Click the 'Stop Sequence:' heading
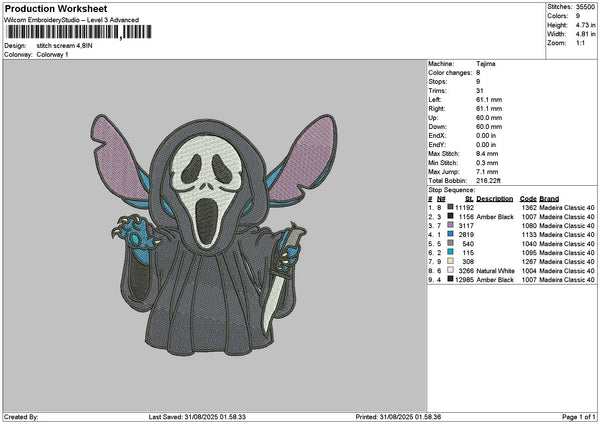 click(x=452, y=190)
